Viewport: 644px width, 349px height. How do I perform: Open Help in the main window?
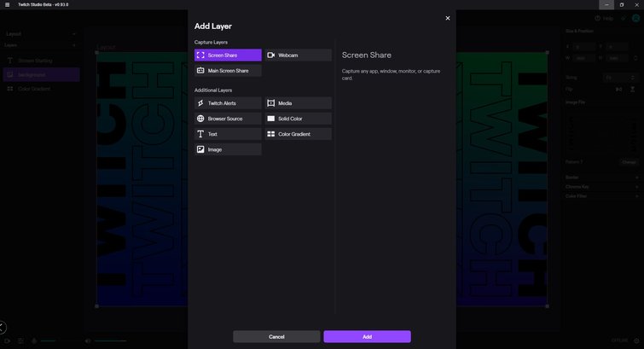pos(604,19)
